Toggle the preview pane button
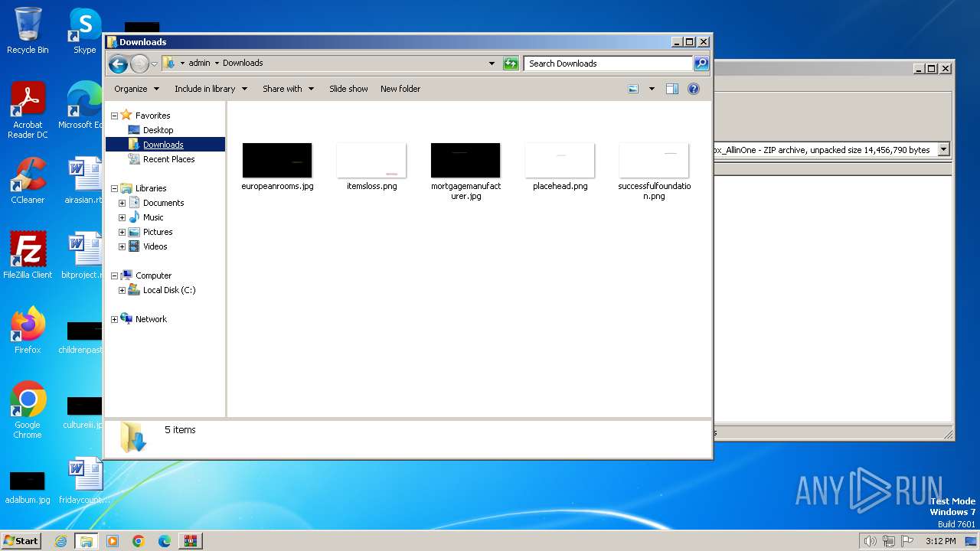The image size is (980, 551). click(x=671, y=89)
